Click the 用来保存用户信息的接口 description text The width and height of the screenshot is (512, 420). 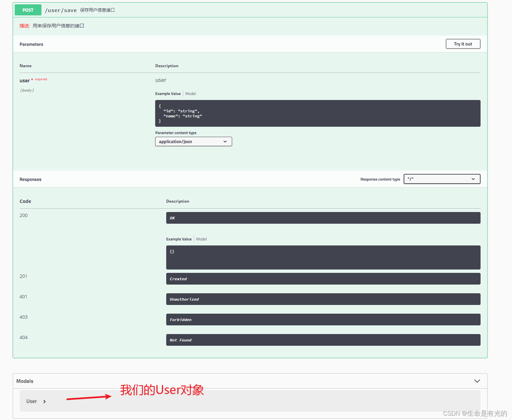tap(58, 26)
